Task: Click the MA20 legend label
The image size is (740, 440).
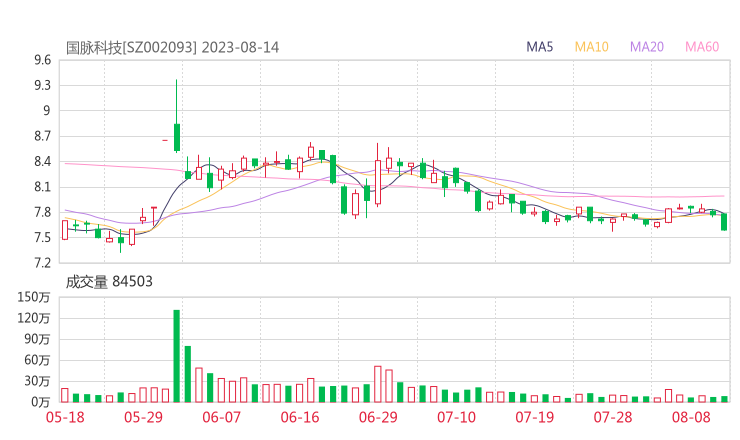Action: (x=647, y=47)
